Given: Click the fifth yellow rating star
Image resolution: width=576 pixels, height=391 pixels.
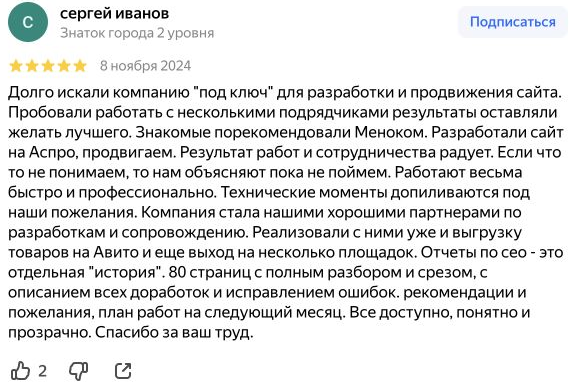Looking at the screenshot, I should tap(80, 66).
